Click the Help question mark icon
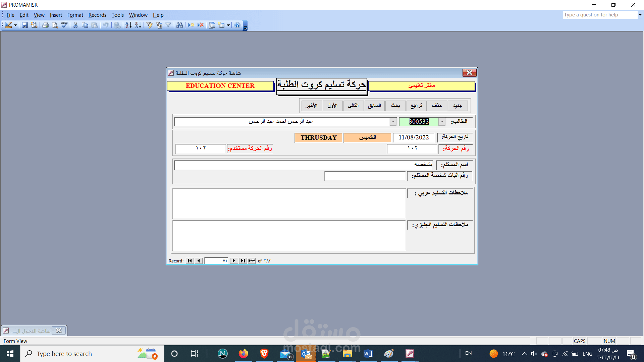 pyautogui.click(x=237, y=25)
